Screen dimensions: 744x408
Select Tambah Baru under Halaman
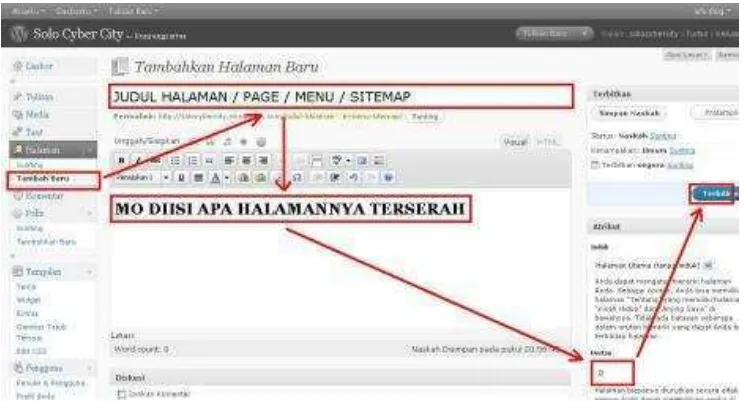click(43, 179)
